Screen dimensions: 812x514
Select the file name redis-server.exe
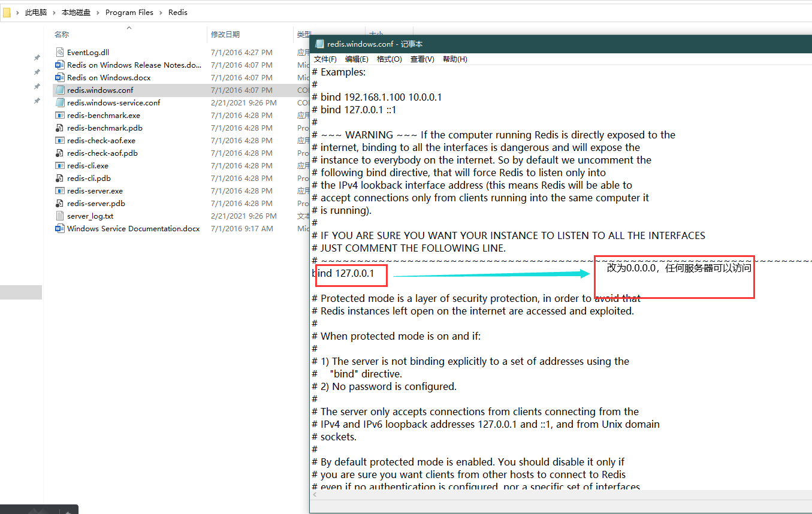pos(95,191)
